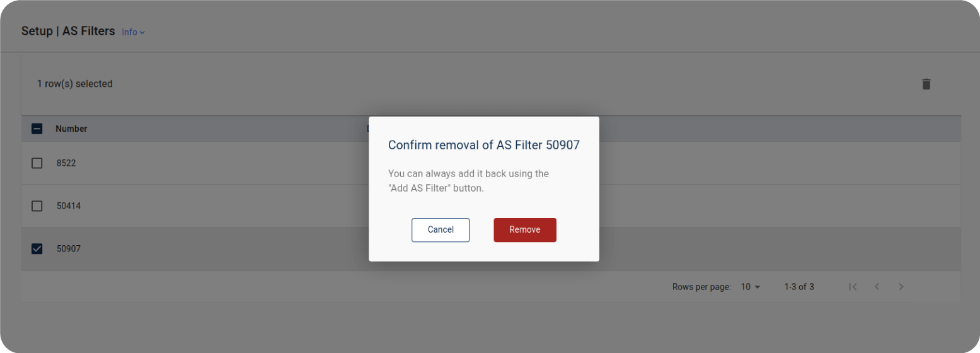Image resolution: width=980 pixels, height=353 pixels.
Task: Click the dialog title text
Action: click(x=483, y=146)
